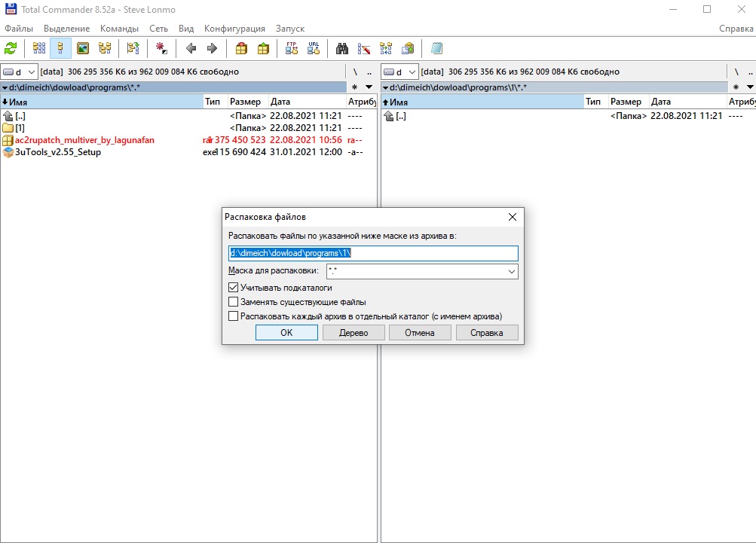Go up with left panel '..' button
Screen dimensions: 756x543
pos(369,72)
